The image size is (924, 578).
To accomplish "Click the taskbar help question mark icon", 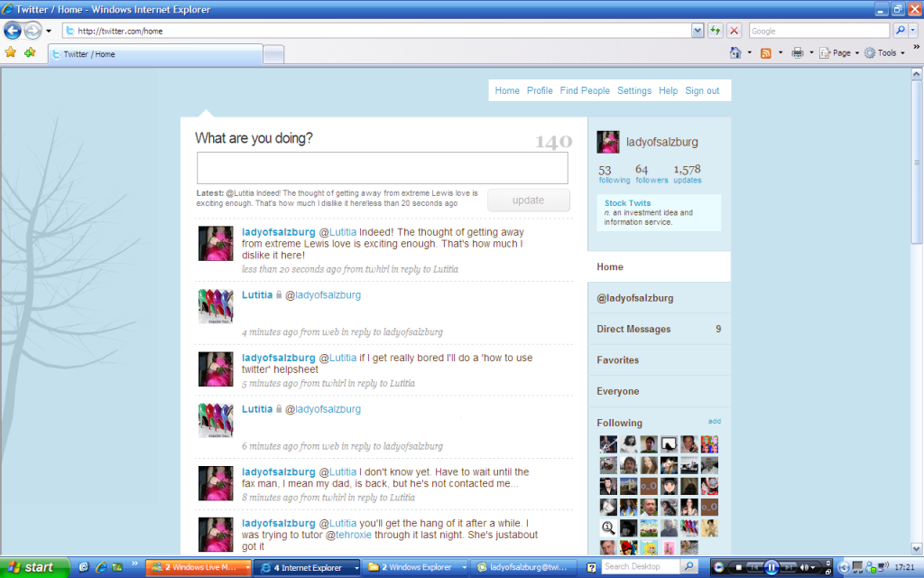I will (591, 567).
